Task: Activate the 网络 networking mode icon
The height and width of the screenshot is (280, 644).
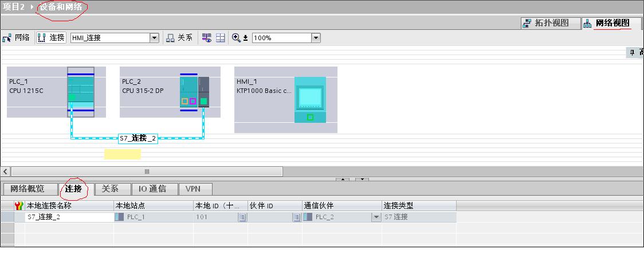Action: 16,38
